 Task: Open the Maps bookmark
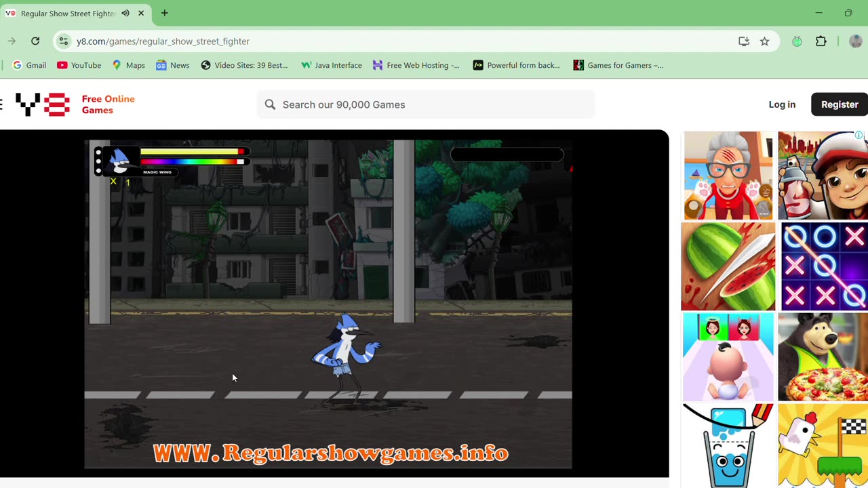128,65
